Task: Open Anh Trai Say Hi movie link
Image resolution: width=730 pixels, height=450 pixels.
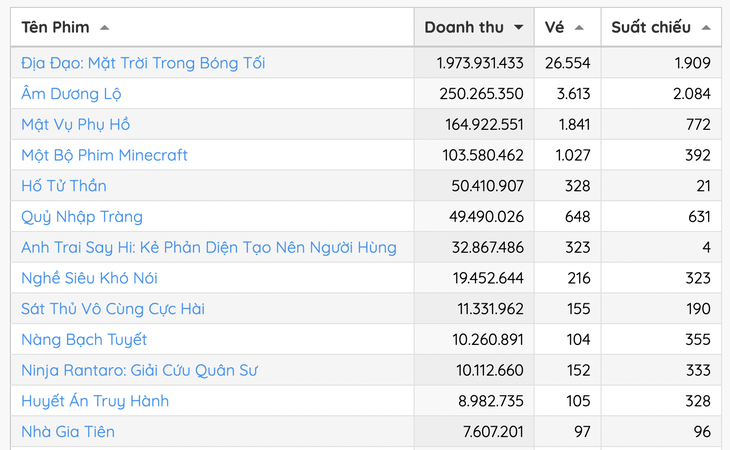Action: point(209,247)
